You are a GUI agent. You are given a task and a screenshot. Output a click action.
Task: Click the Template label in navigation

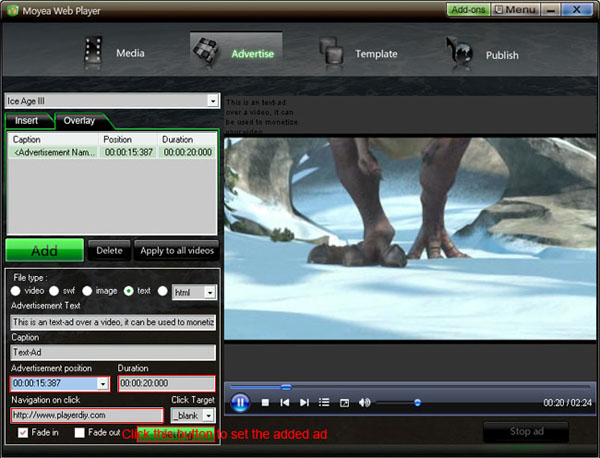(x=376, y=54)
